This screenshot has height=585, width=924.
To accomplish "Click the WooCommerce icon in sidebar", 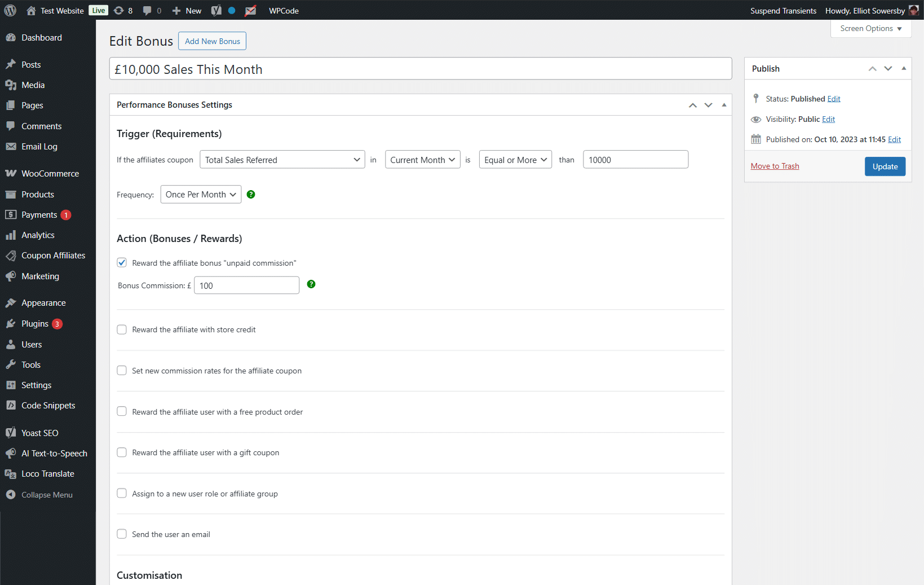I will [x=11, y=174].
